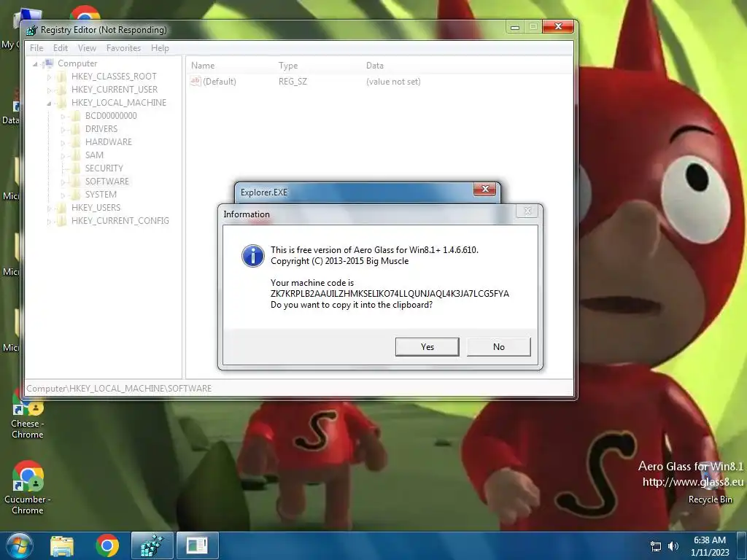Click the network tray icon

click(656, 546)
